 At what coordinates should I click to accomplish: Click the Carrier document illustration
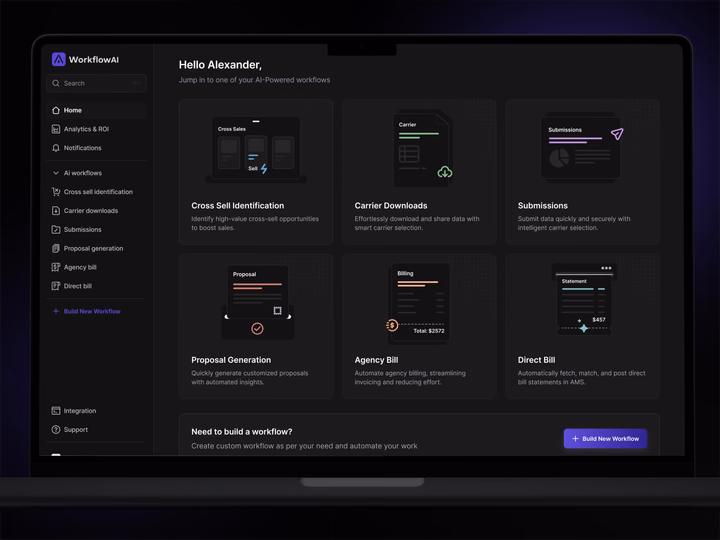422,148
